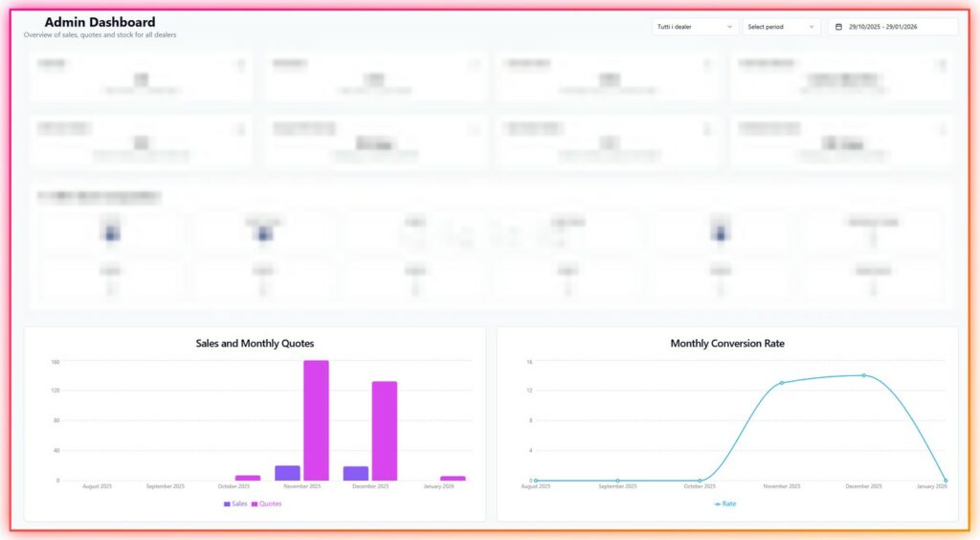Toggle the Sales series in chart legend

(239, 504)
